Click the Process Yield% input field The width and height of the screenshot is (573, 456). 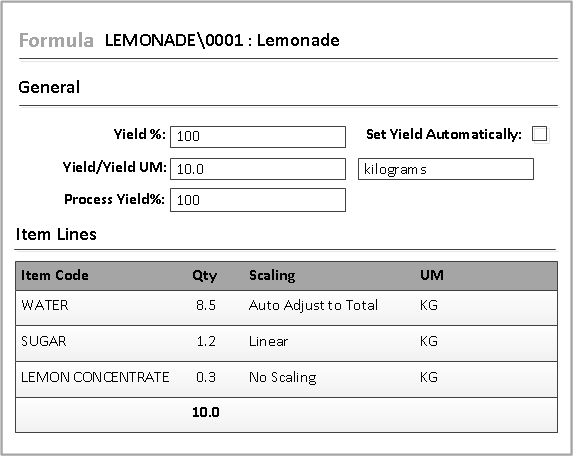point(258,200)
